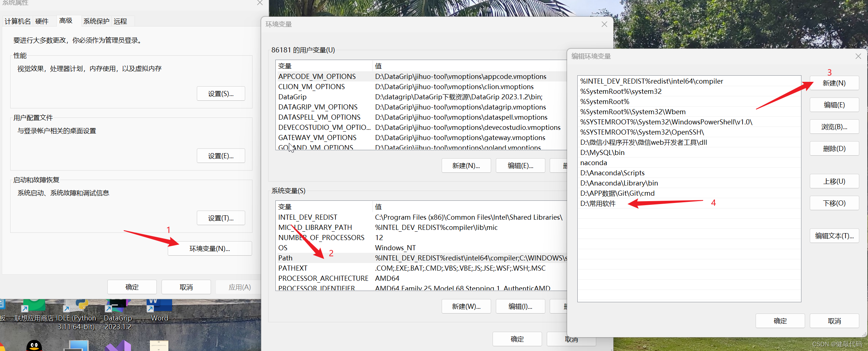Switch to the 系统保护 tab
The height and width of the screenshot is (351, 868).
[96, 21]
